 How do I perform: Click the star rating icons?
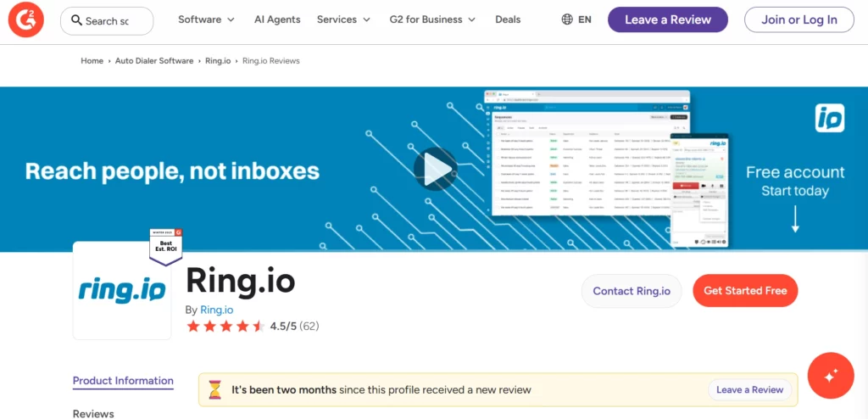coord(225,327)
